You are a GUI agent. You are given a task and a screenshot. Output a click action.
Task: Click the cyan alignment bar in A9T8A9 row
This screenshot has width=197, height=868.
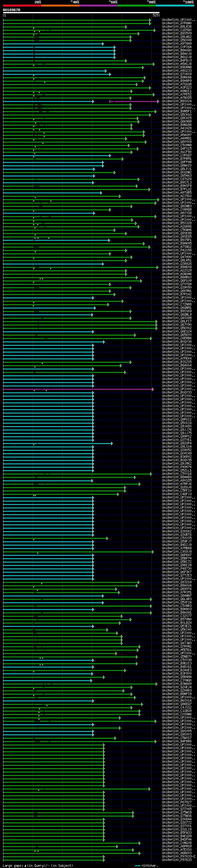[x=53, y=44]
